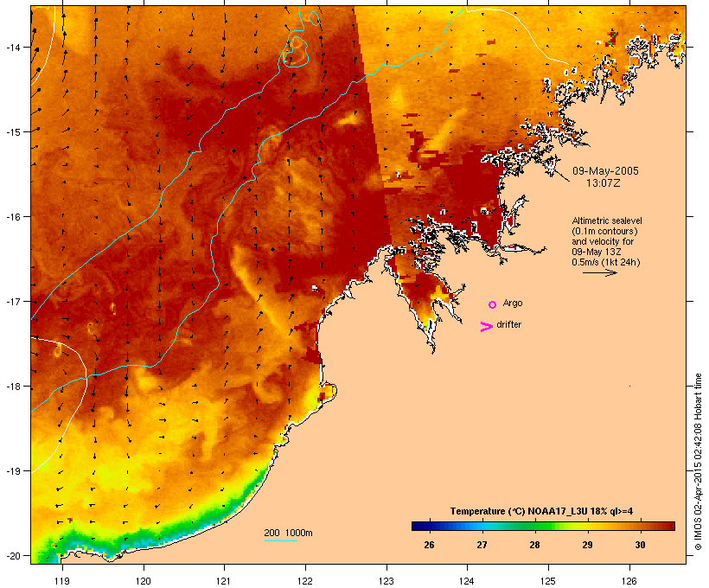Click longitude axis label 125
This screenshot has width=709, height=588.
[x=548, y=581]
